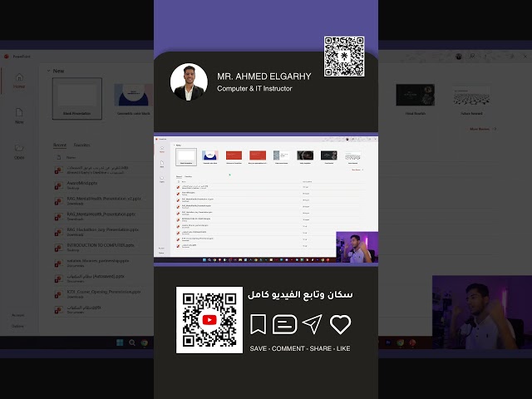Open RAG_MentalHealth_Presentation.pptx without v2 suffix
The height and width of the screenshot is (399, 532).
click(101, 214)
